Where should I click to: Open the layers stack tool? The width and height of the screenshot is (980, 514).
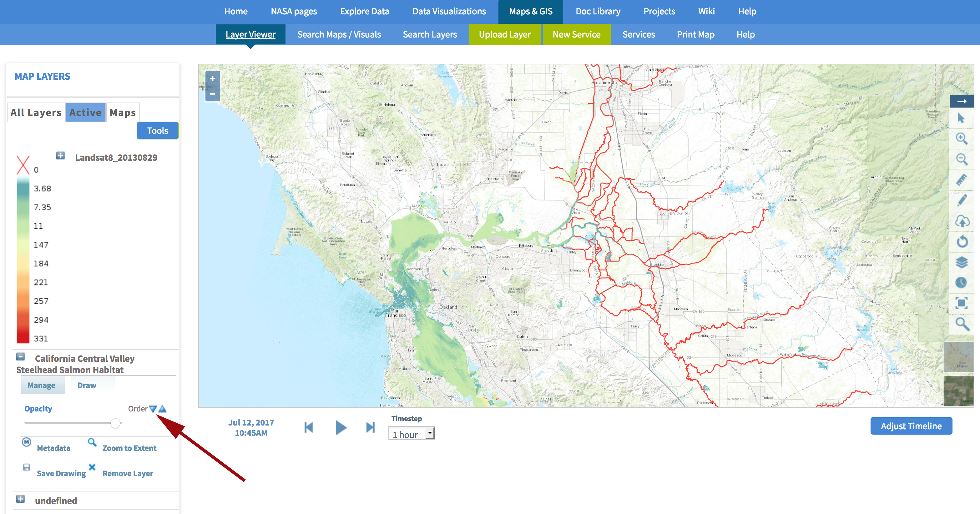click(x=961, y=262)
